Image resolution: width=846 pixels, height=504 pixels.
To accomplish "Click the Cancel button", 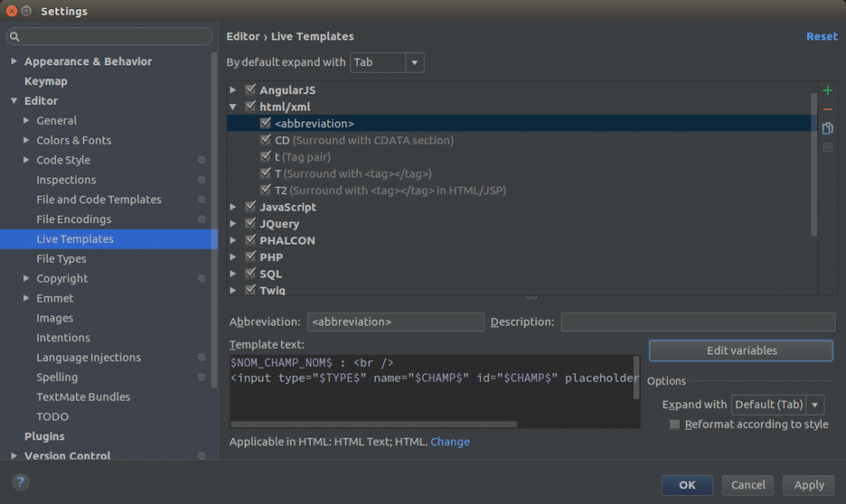I will click(748, 485).
